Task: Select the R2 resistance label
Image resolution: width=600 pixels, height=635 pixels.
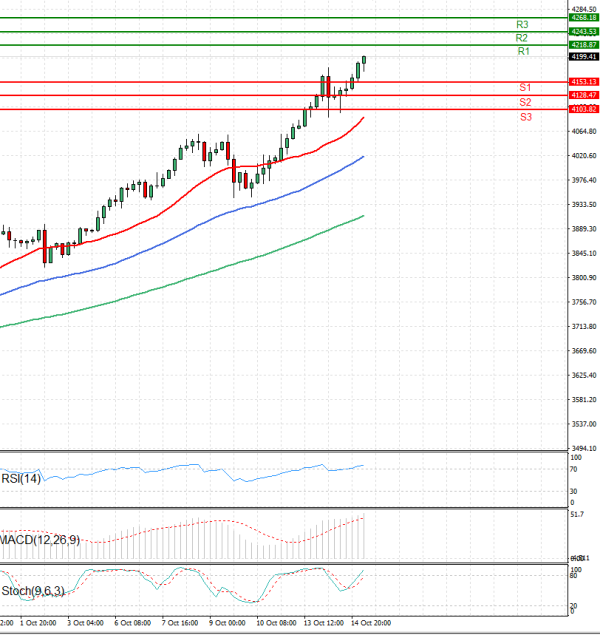Action: tap(523, 38)
